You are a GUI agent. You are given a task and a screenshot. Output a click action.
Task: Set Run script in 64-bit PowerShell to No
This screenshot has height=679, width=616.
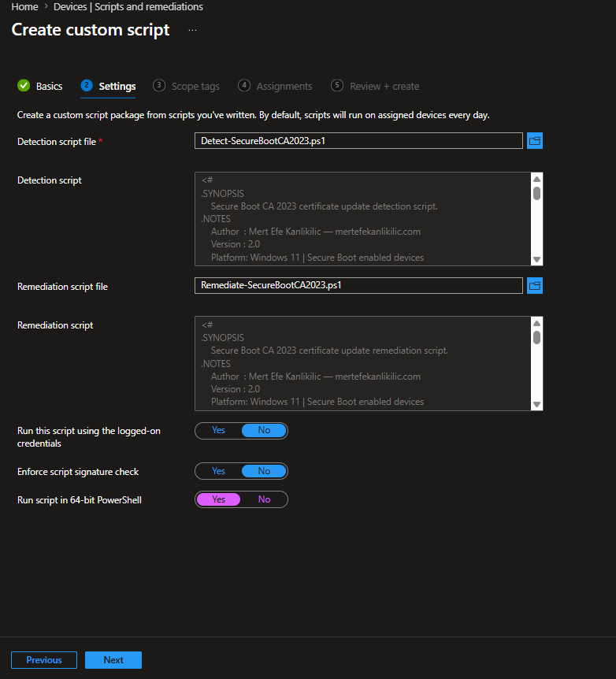(264, 499)
